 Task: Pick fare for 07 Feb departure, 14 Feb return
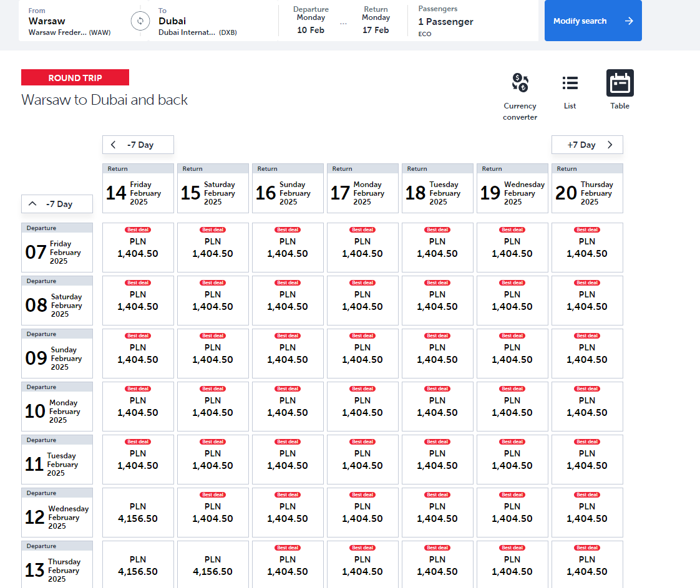coord(138,248)
